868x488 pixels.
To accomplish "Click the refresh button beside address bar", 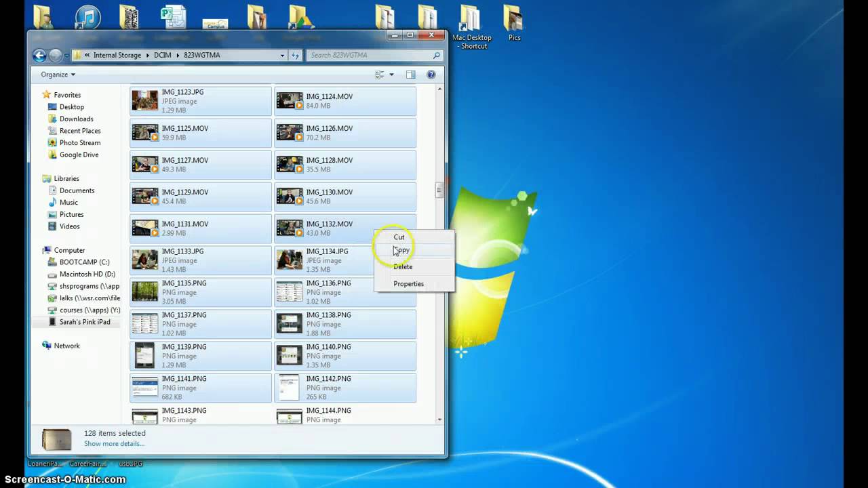I will click(295, 56).
